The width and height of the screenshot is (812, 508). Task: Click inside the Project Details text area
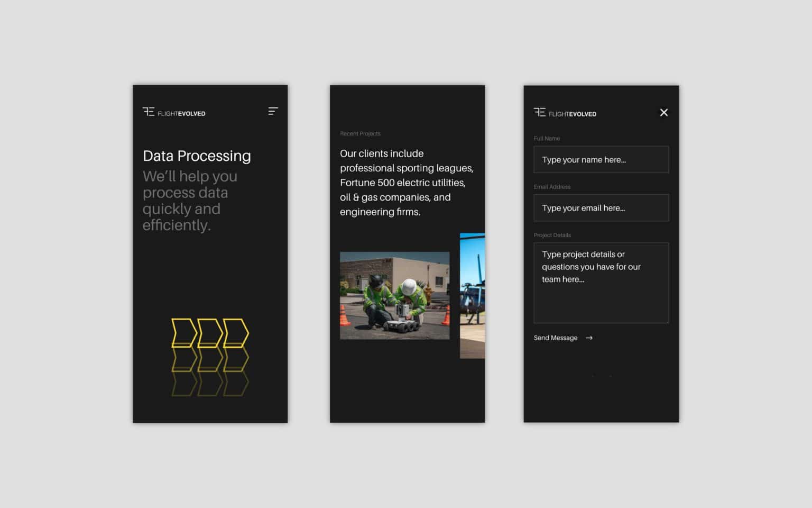tap(601, 296)
